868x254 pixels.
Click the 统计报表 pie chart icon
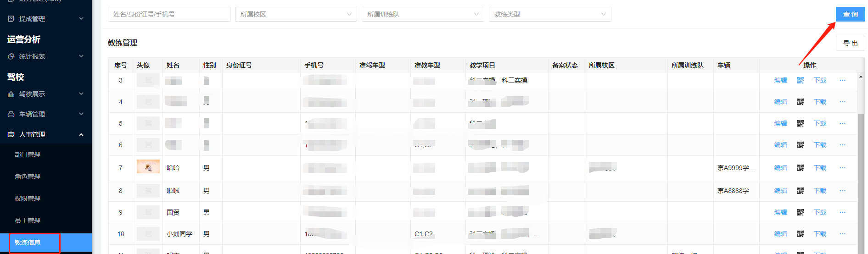pos(11,56)
